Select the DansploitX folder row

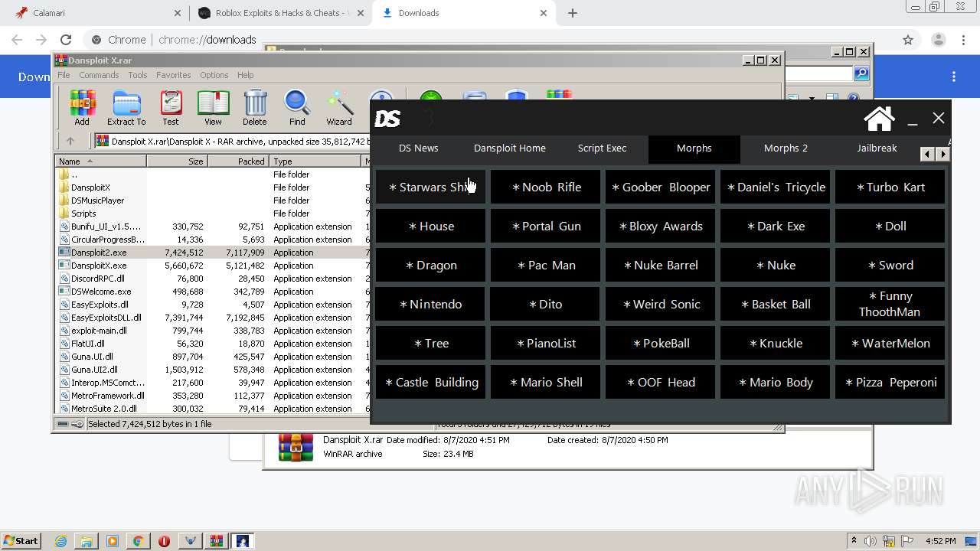213,187
